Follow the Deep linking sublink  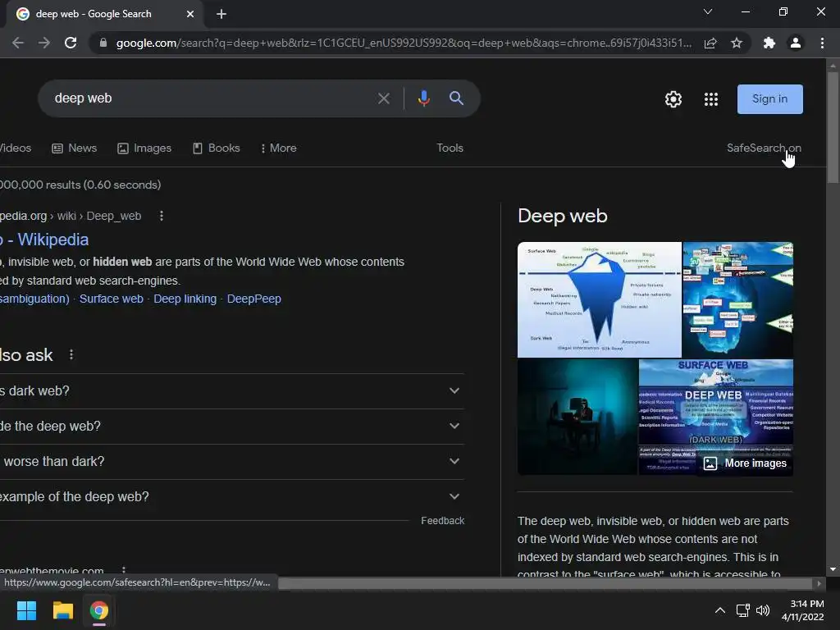click(185, 299)
